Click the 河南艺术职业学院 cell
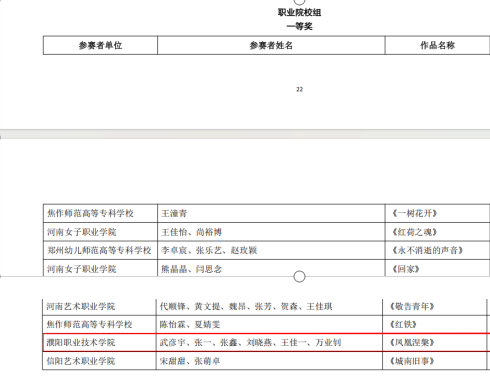This screenshot has width=490, height=377. [x=99, y=306]
